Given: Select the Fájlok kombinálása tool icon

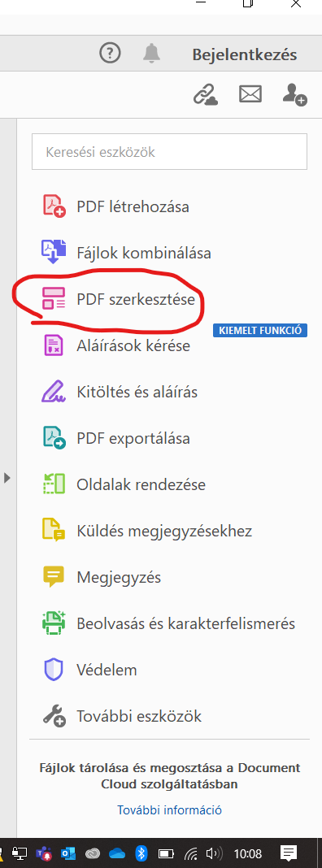Looking at the screenshot, I should (54, 253).
